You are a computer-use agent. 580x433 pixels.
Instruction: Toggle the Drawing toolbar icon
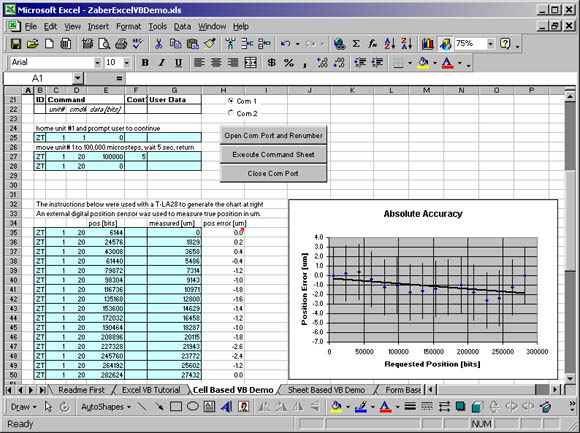point(445,44)
